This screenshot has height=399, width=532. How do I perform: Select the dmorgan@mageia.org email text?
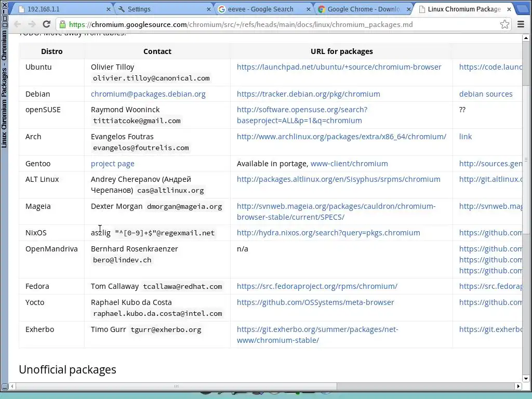[x=184, y=207]
